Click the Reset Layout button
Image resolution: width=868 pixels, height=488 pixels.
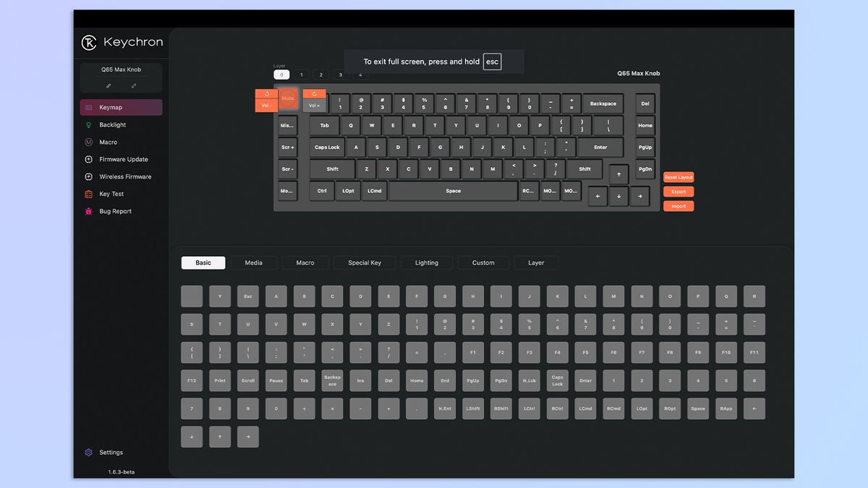coord(678,176)
